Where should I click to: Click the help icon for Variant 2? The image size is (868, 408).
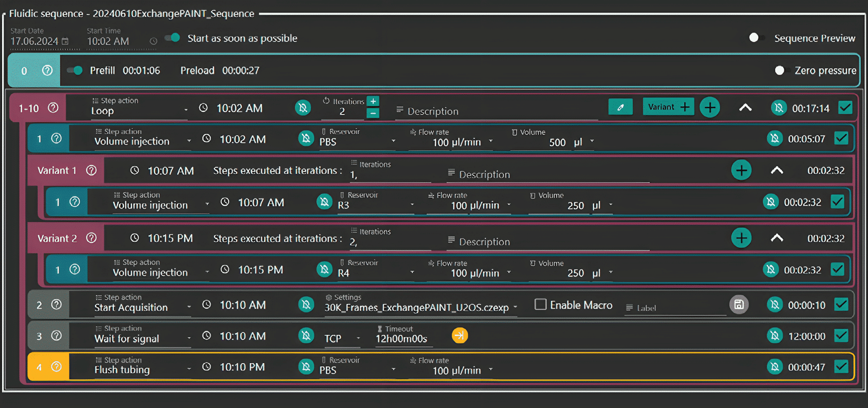point(91,238)
